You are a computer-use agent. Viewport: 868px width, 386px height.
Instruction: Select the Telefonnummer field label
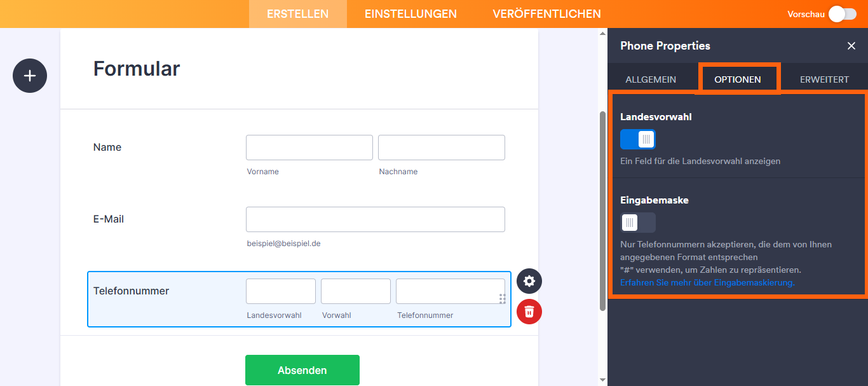(x=131, y=291)
